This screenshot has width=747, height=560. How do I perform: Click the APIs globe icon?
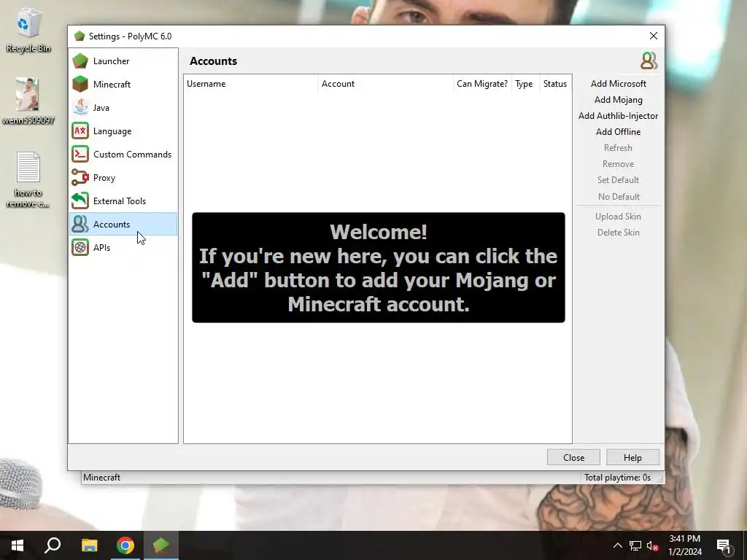click(x=80, y=248)
